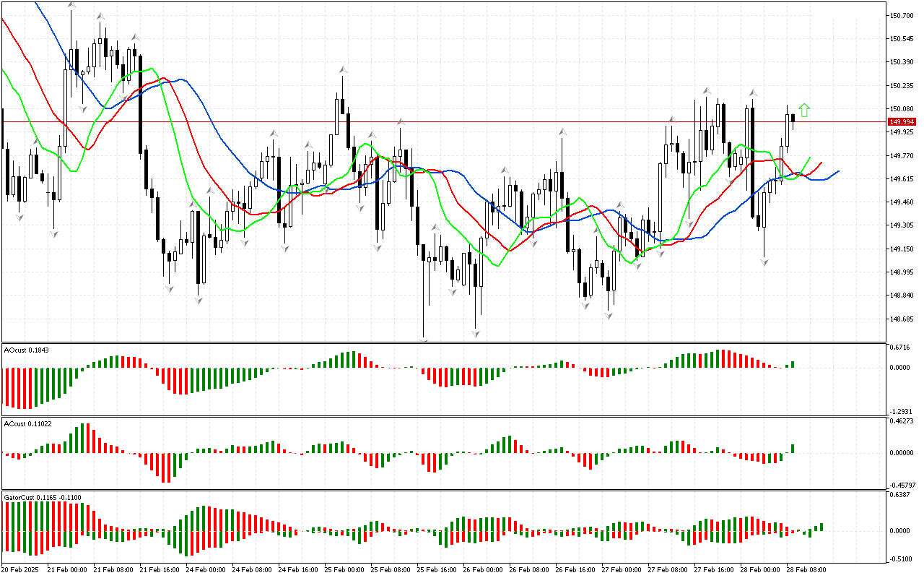Click the ACcust 0.11022 indicator label
The height and width of the screenshot is (578, 924).
(29, 424)
